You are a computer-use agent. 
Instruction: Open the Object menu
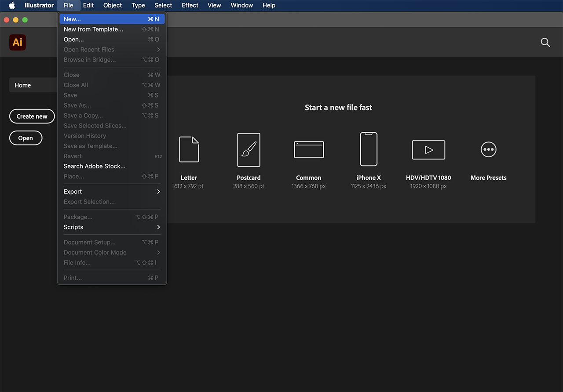click(113, 5)
